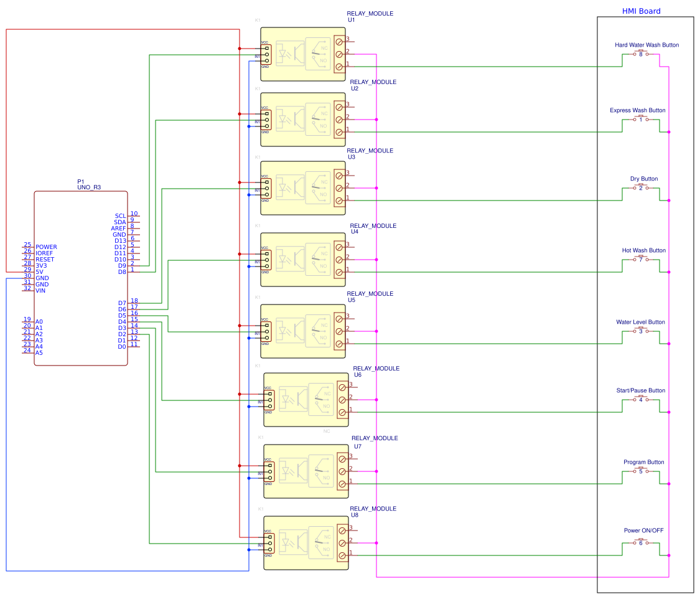Select the "3V3" pin label
The image size is (700, 599).
click(41, 266)
